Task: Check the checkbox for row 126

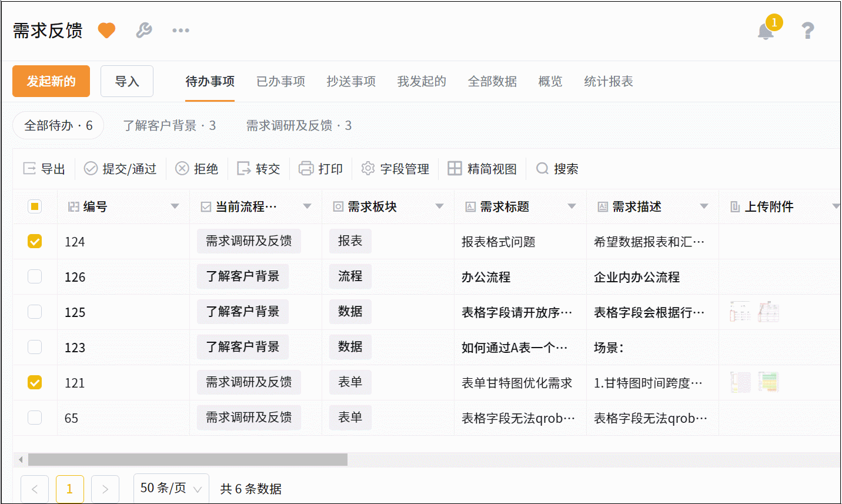Action: 35,276
